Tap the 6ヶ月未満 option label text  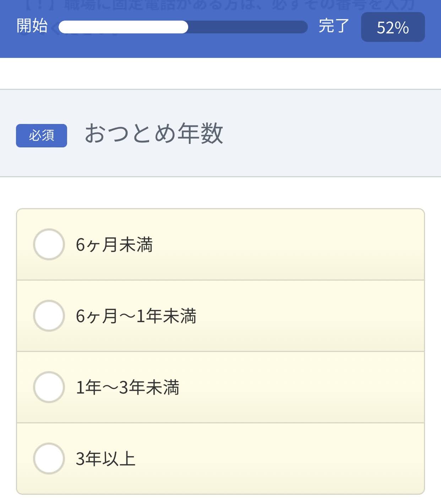(x=114, y=245)
